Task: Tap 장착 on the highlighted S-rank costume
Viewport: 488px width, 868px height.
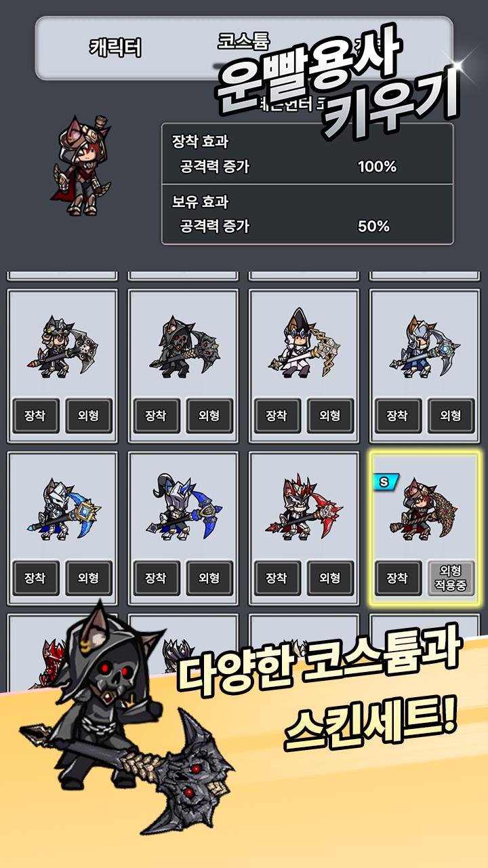Action: coord(397,578)
